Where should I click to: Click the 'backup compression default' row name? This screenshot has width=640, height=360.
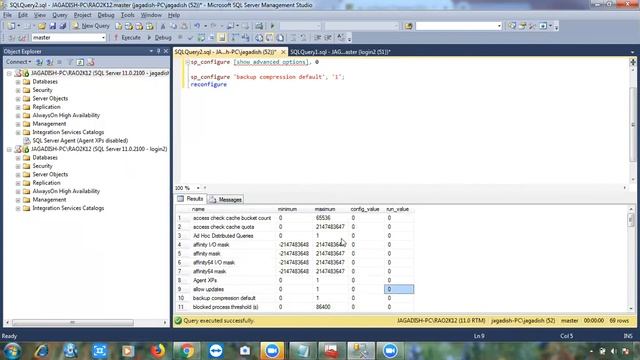224,298
